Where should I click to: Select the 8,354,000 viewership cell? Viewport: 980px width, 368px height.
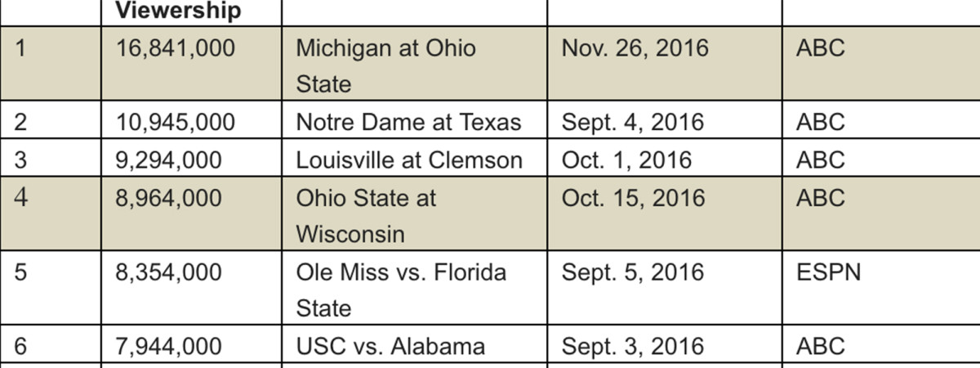click(168, 272)
